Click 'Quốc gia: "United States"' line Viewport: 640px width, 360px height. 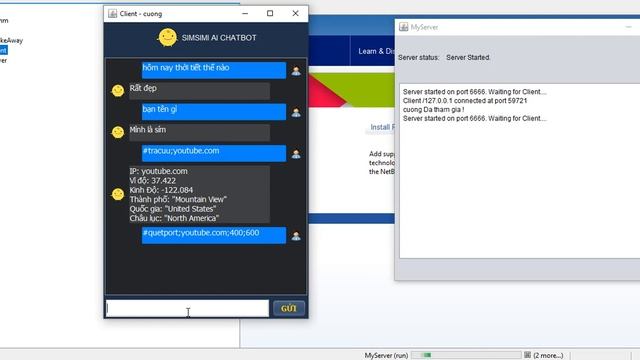click(173, 209)
